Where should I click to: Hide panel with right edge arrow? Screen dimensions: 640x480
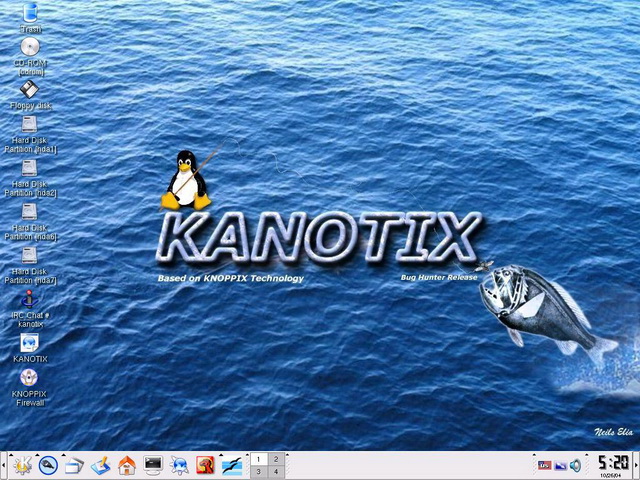[636, 466]
